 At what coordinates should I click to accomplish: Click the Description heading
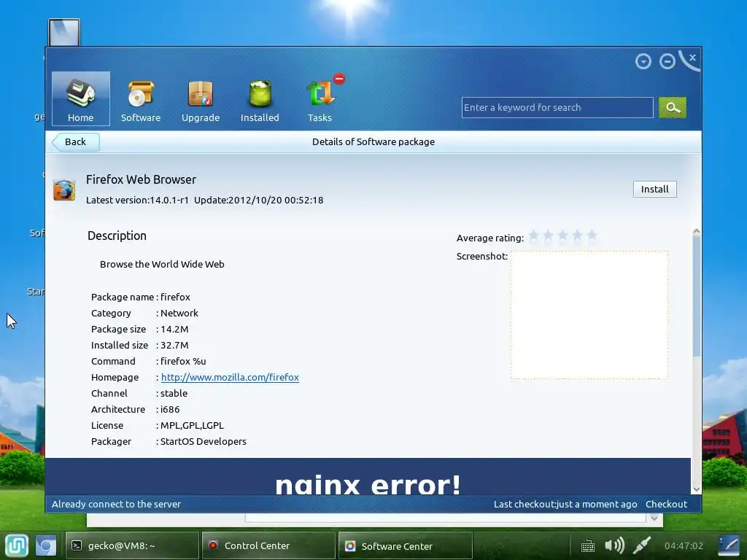[x=117, y=236]
